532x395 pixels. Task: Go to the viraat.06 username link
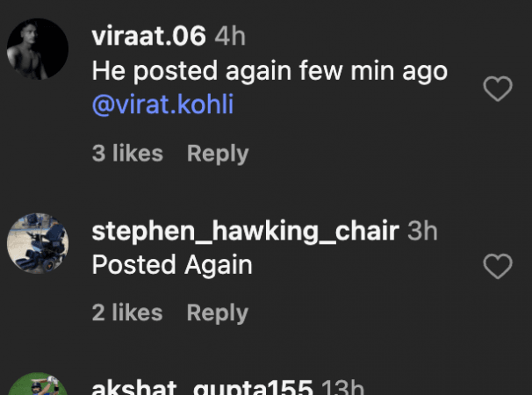point(148,36)
